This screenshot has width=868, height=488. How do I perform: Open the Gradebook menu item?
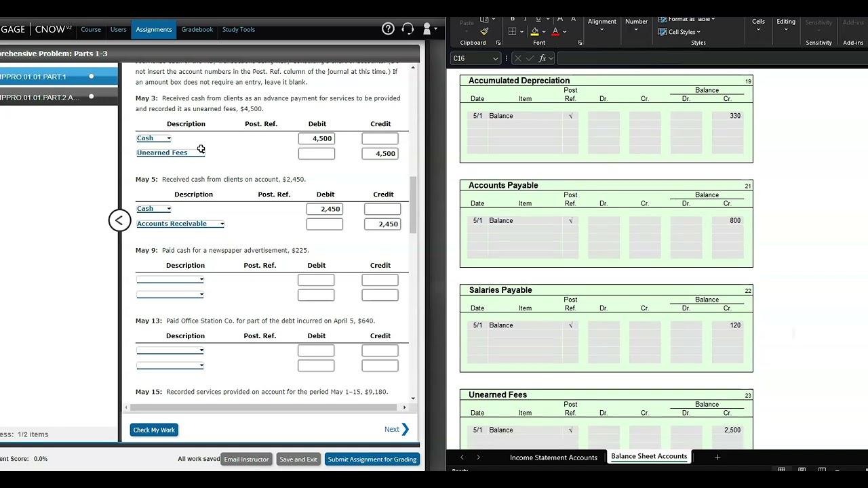[x=197, y=30]
